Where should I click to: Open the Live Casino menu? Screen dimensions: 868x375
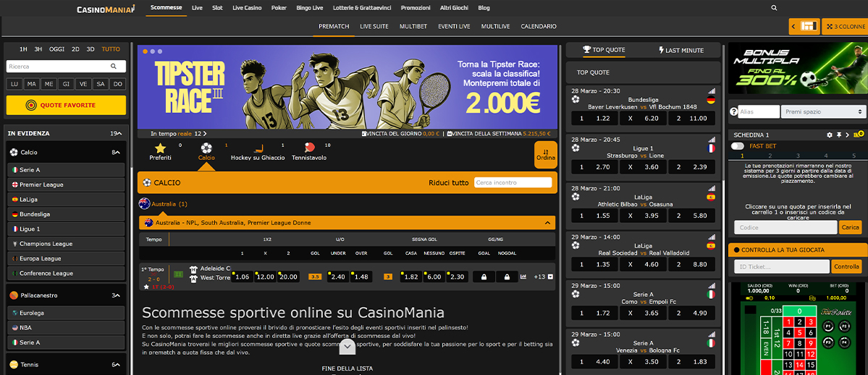coord(247,8)
